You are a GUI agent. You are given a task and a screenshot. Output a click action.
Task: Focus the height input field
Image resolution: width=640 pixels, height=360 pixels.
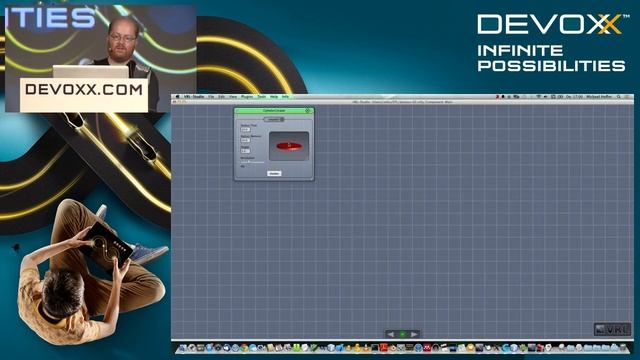tap(245, 151)
